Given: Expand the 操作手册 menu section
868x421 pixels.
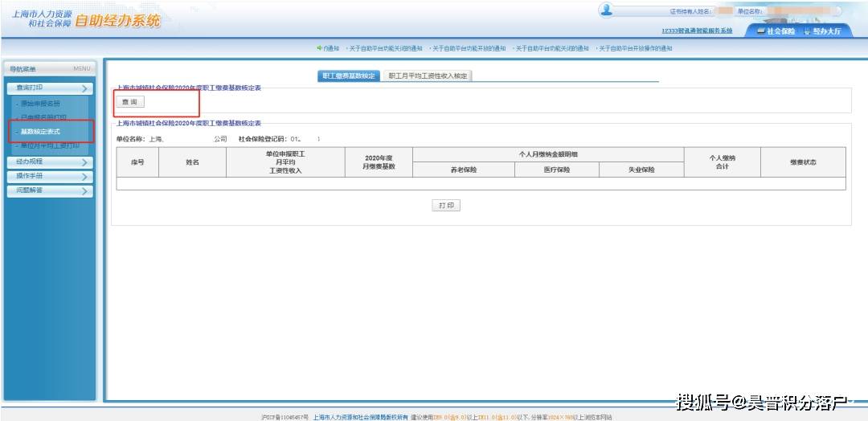Looking at the screenshot, I should click(x=50, y=176).
